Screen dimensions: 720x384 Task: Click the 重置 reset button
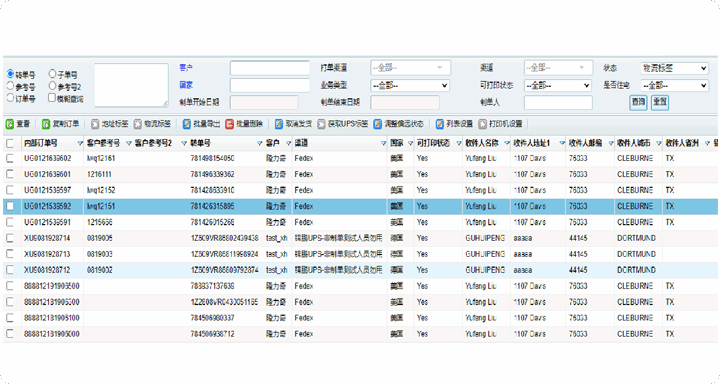point(660,102)
